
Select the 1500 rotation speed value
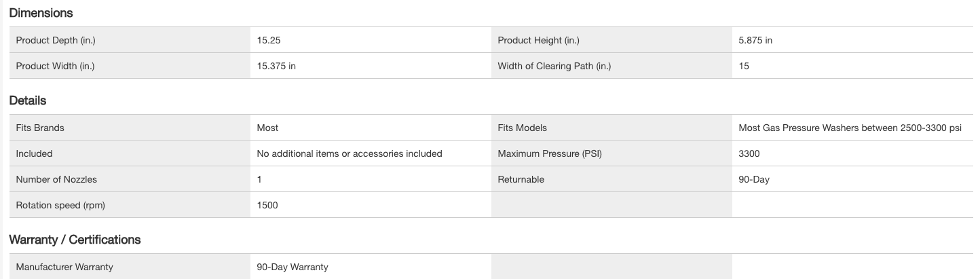[267, 205]
